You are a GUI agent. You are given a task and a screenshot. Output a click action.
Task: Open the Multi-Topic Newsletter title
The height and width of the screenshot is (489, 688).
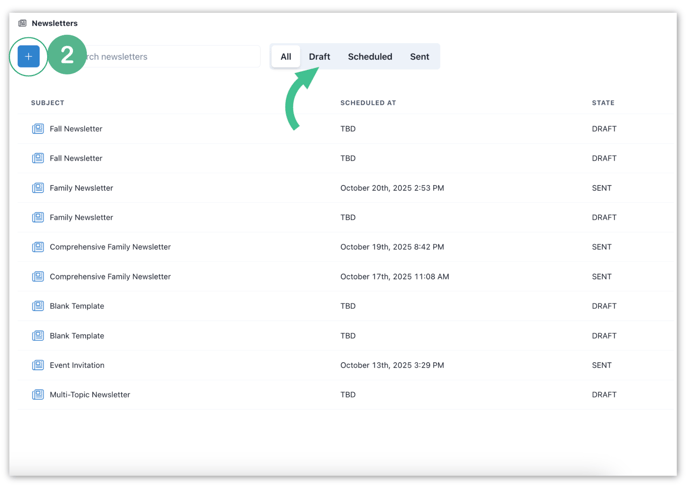click(90, 395)
